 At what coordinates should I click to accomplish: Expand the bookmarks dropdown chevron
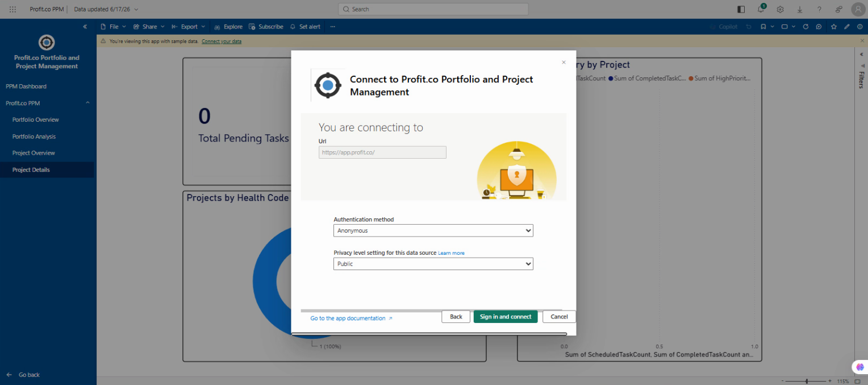tap(773, 27)
